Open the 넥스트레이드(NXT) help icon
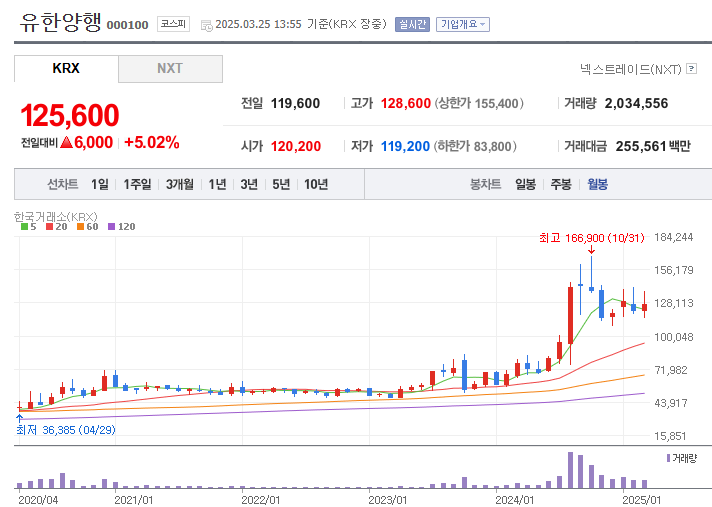The height and width of the screenshot is (507, 712). pyautogui.click(x=691, y=69)
